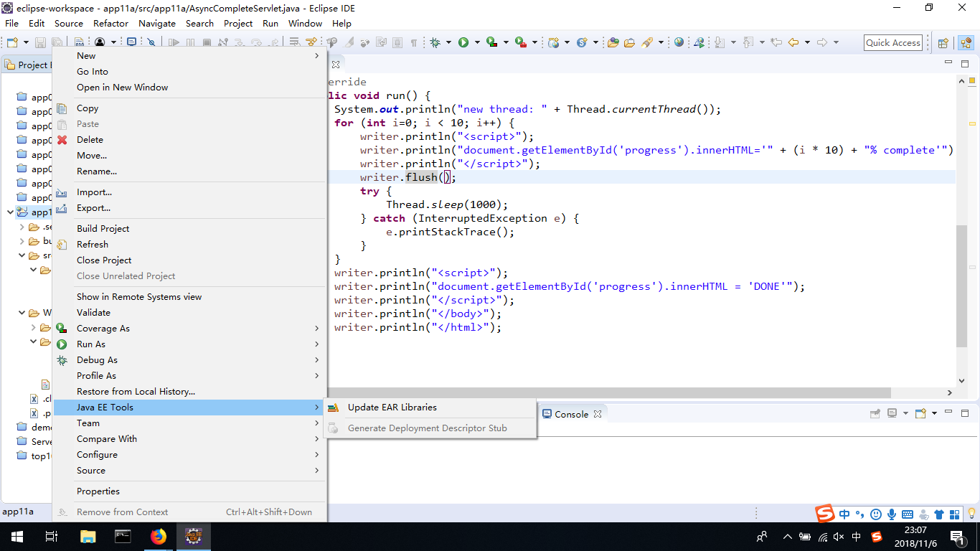Click the Resume debug toolbar icon
The image size is (980, 551).
(174, 42)
